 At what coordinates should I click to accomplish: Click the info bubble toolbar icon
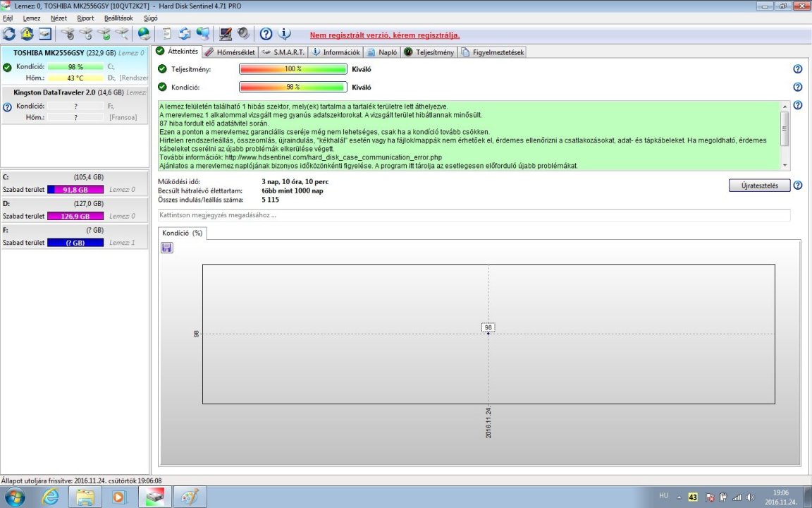coord(284,34)
